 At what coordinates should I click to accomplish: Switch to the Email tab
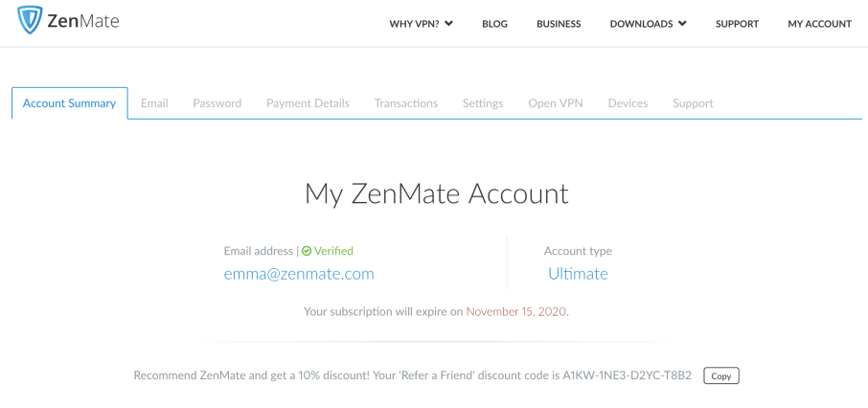point(154,103)
